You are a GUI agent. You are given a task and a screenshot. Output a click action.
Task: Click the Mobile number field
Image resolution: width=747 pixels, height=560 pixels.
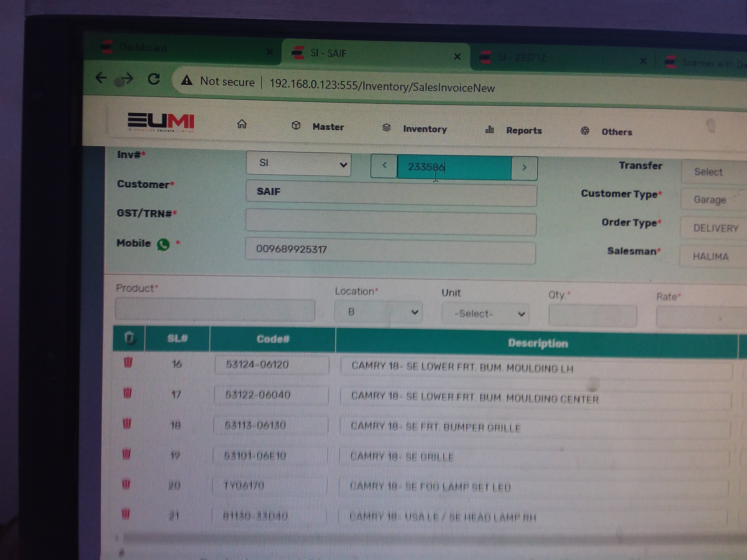tap(390, 251)
